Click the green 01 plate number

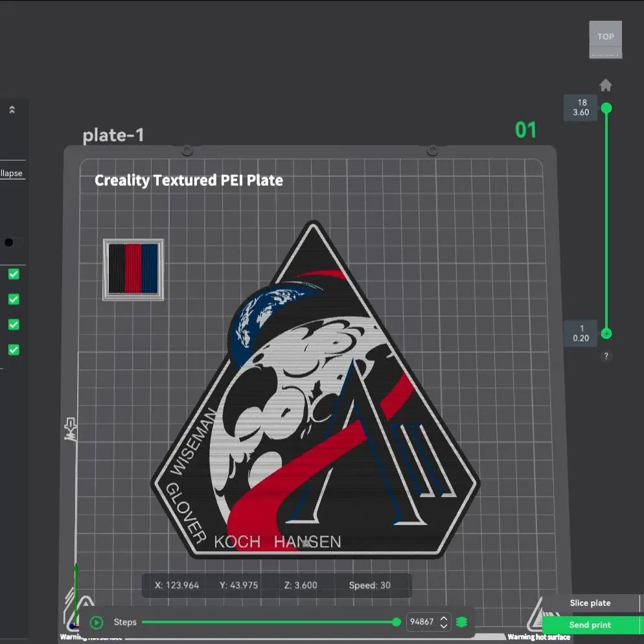[x=525, y=130]
